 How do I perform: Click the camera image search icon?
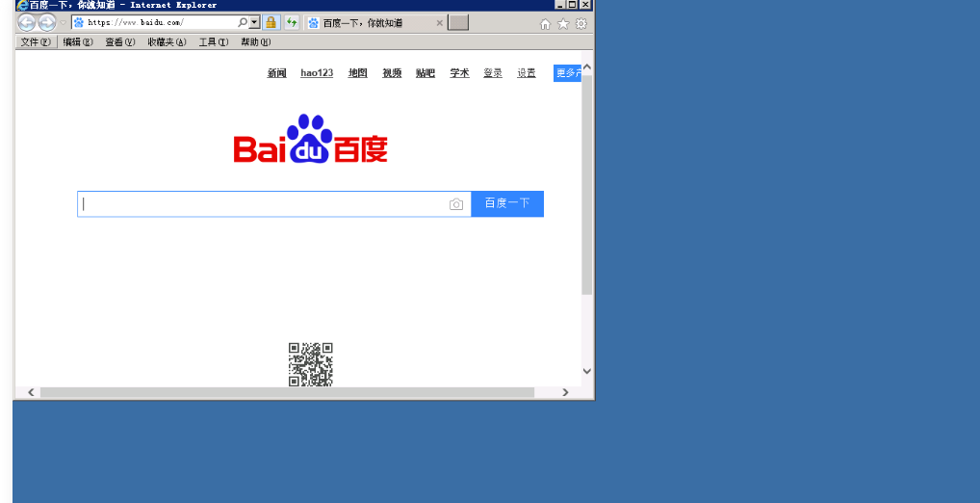coord(456,204)
